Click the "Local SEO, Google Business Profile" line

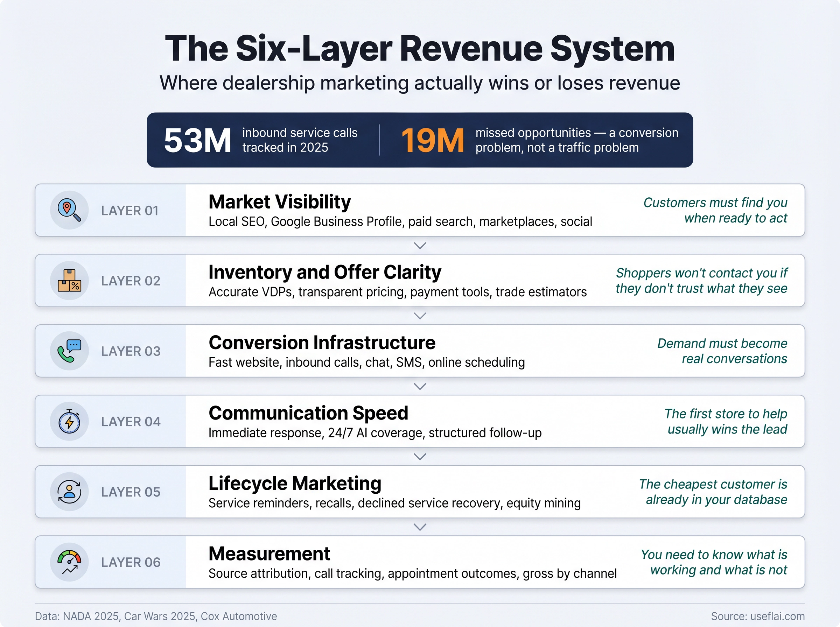(x=400, y=221)
